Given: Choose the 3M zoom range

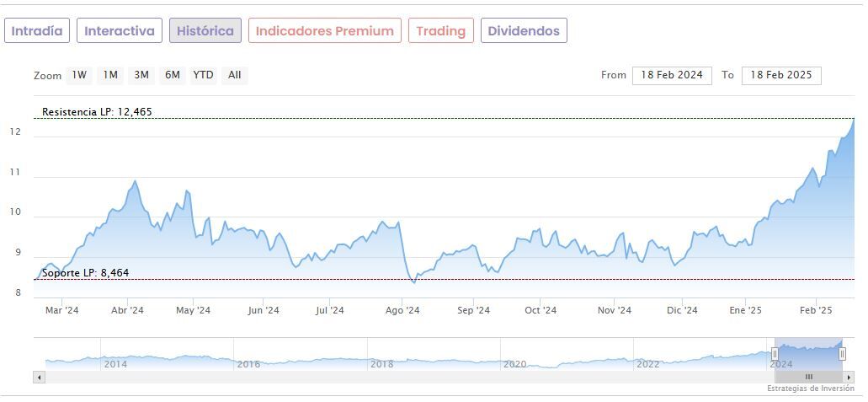Looking at the screenshot, I should [x=141, y=75].
